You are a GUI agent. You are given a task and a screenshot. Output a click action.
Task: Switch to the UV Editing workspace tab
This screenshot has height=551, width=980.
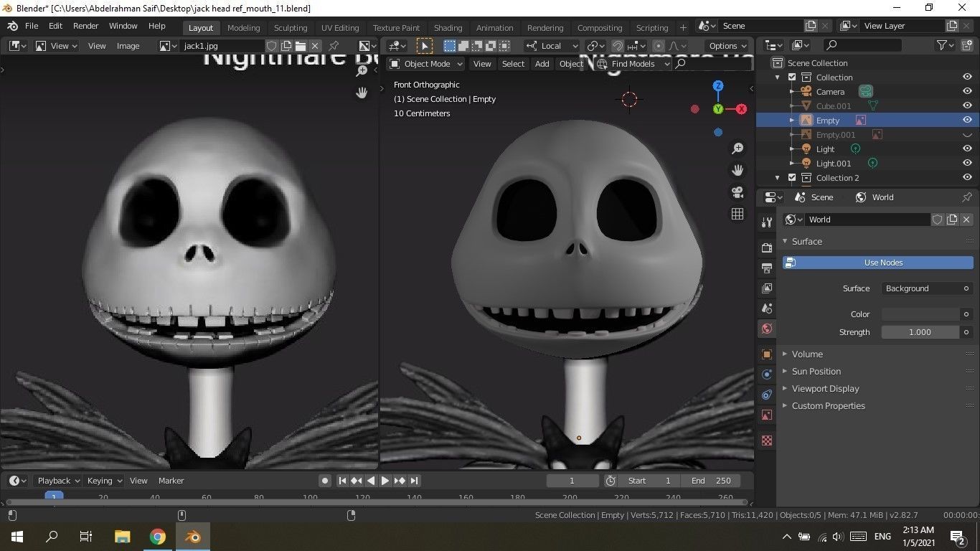(x=340, y=28)
